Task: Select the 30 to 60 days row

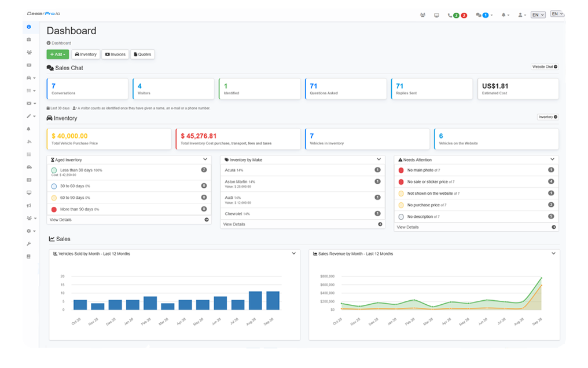Action: pos(129,186)
